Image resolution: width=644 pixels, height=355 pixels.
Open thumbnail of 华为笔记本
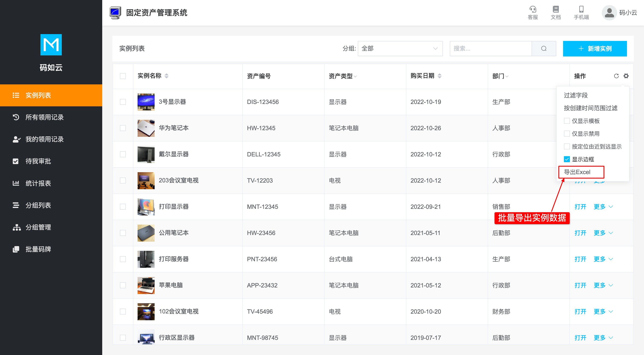coord(146,128)
